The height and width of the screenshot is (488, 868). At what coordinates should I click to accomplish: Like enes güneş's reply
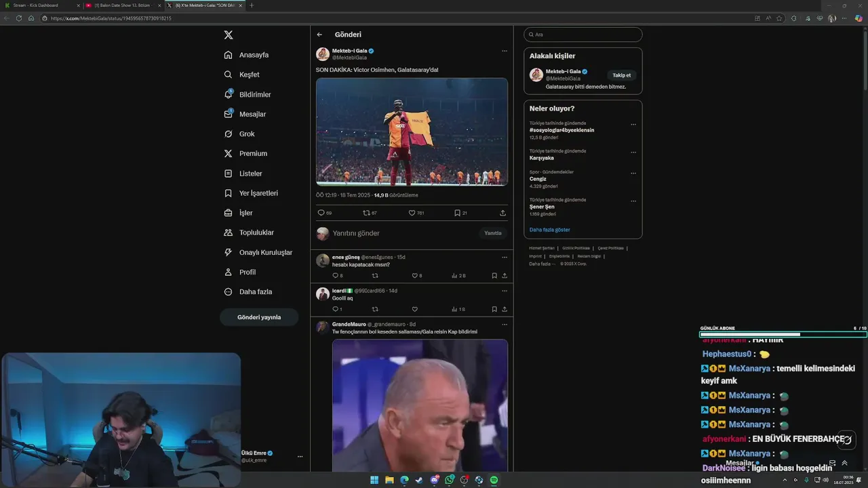pos(415,276)
